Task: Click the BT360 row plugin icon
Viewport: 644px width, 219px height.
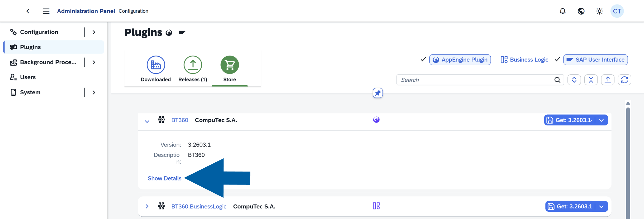Action: pos(161,120)
